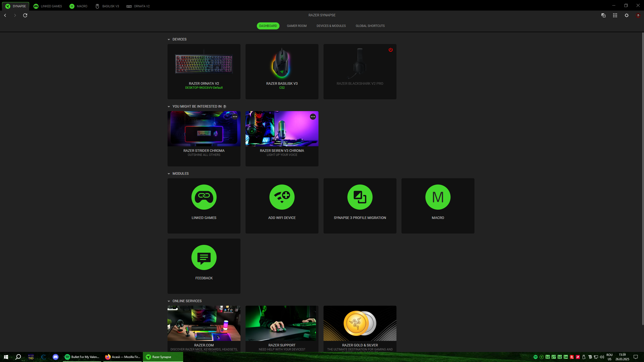Open Discord from the taskbar
The width and height of the screenshot is (644, 362).
[56, 357]
